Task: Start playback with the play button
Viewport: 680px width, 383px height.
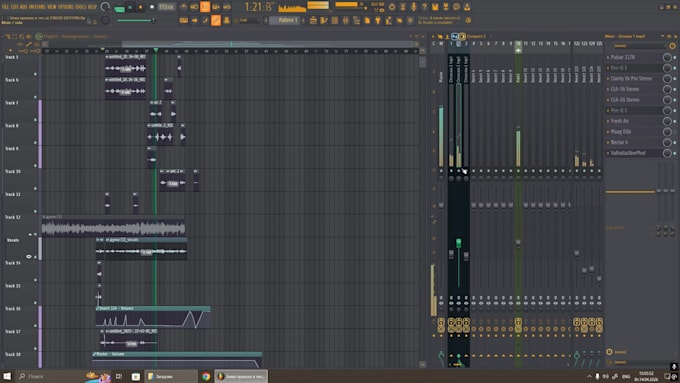Action: click(130, 7)
